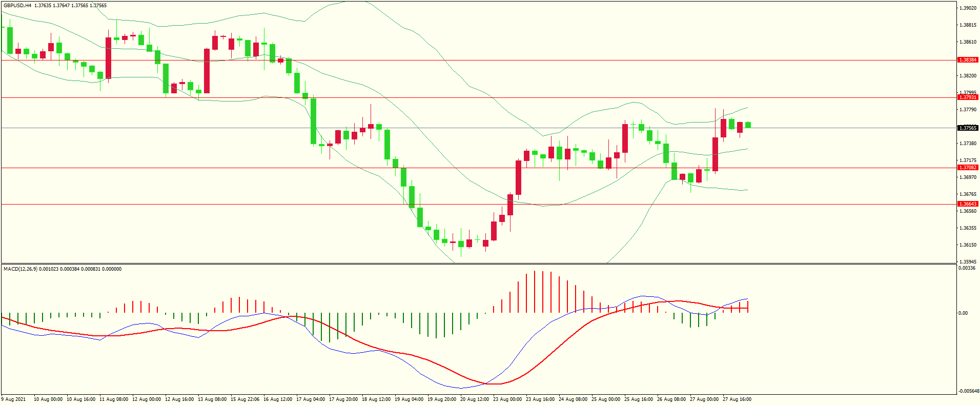Click the 1.36643 red price tag
980x405 pixels.
(968, 204)
